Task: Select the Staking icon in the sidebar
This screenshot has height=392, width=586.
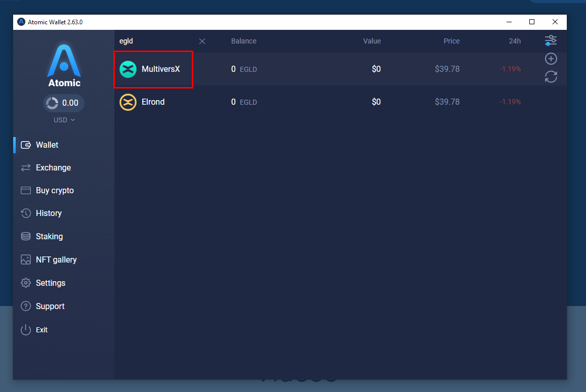Action: pos(26,236)
